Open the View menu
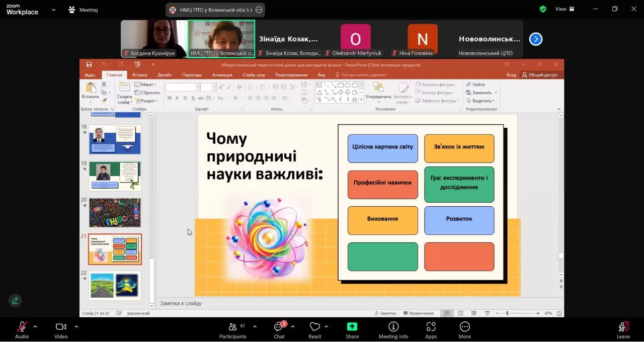This screenshot has height=342, width=644. pyautogui.click(x=565, y=9)
